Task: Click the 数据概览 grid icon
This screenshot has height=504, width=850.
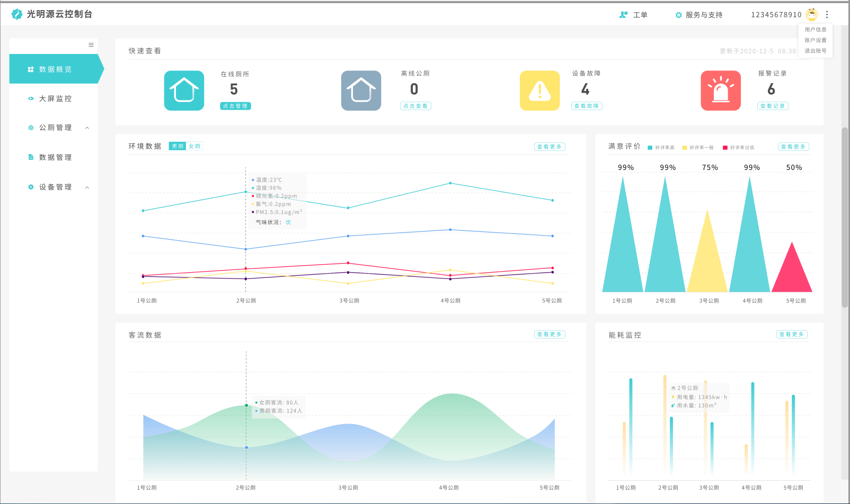Action: coord(31,69)
